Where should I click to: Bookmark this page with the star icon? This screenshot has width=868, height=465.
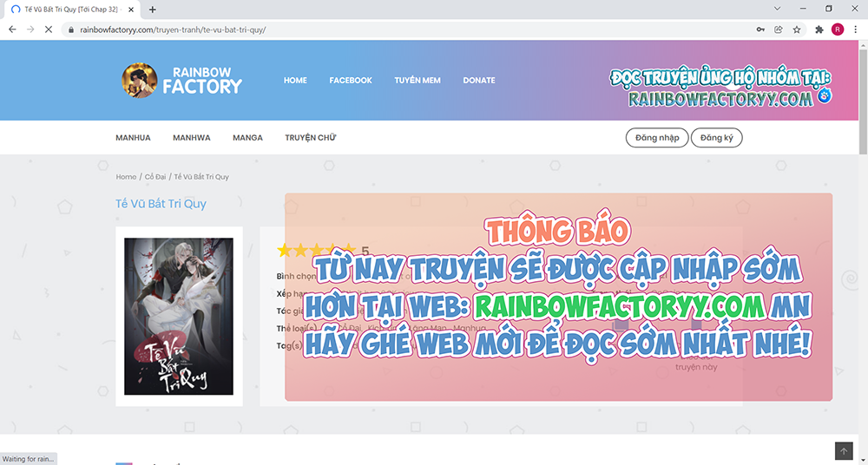click(x=796, y=29)
